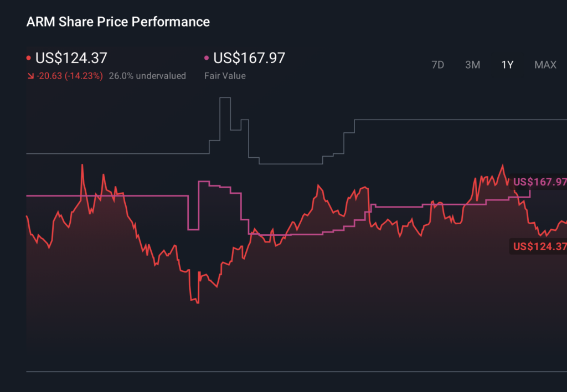Image resolution: width=567 pixels, height=392 pixels.
Task: Click the deep dip in pink fair value line
Action: click(x=193, y=229)
